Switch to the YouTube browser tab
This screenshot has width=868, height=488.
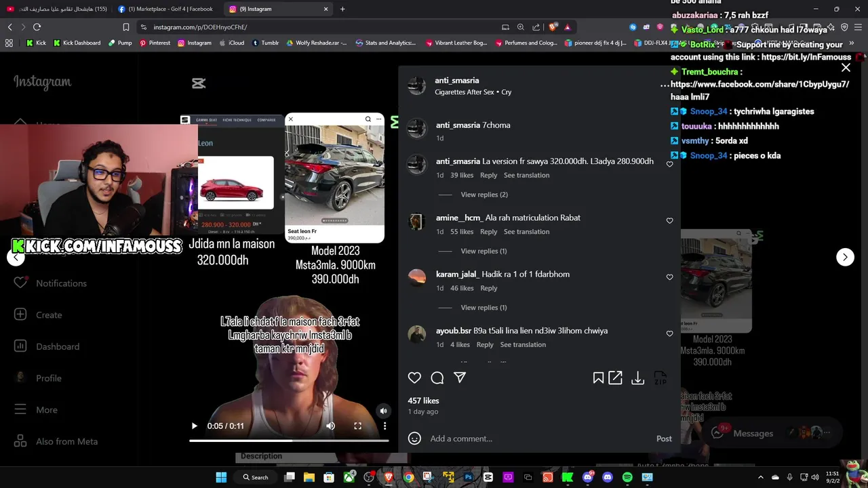(57, 9)
